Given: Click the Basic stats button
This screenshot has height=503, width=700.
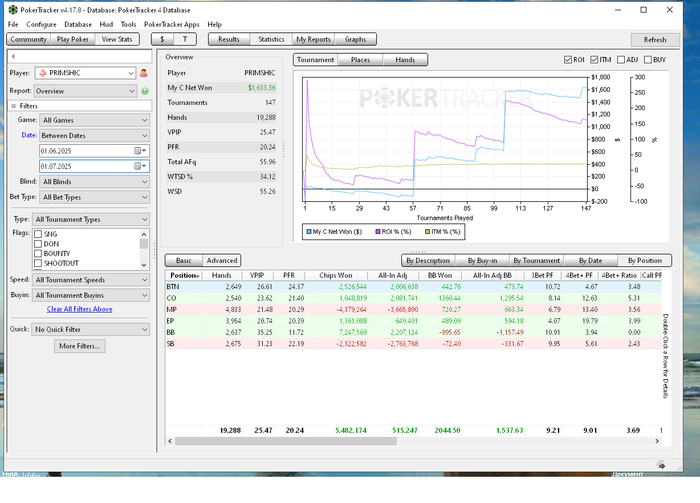Looking at the screenshot, I should point(183,260).
